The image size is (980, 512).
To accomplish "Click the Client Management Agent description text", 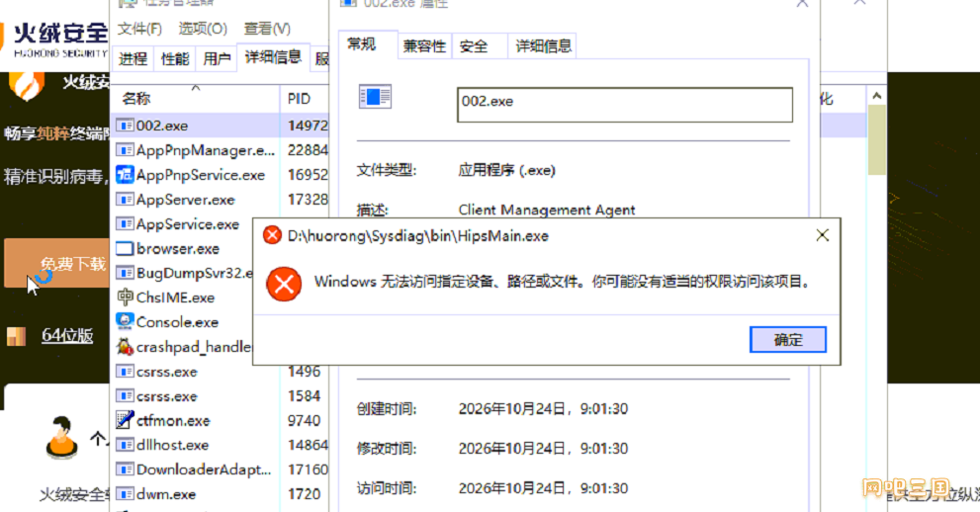I will 547,210.
